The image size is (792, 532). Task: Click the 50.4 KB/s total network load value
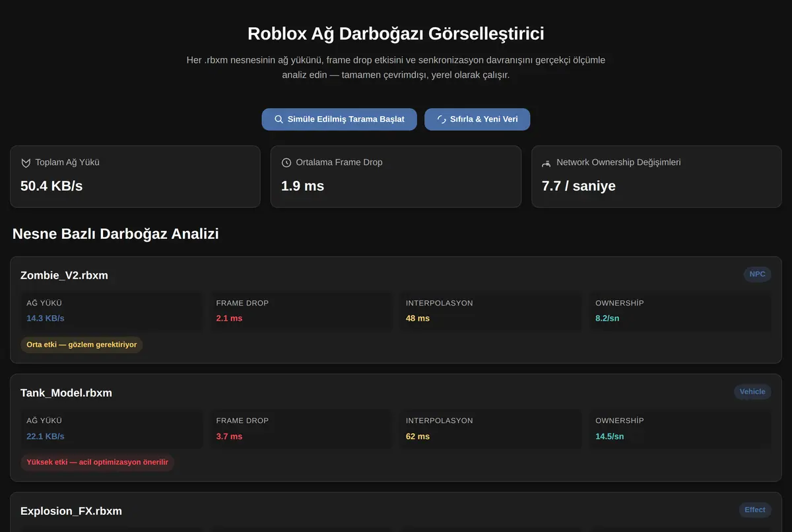point(51,186)
